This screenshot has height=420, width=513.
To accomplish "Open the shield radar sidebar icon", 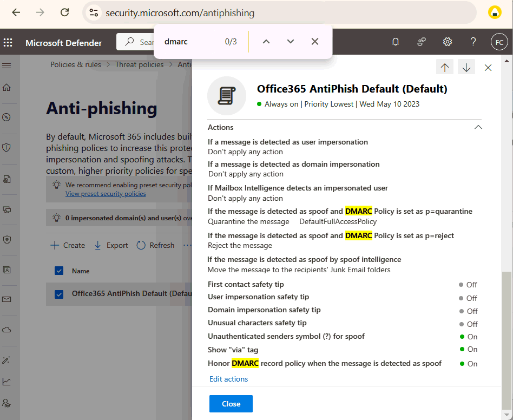I will [6, 240].
